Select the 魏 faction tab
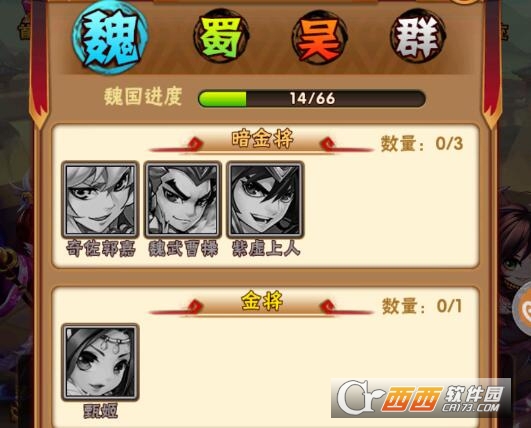Image resolution: width=531 pixels, height=428 pixels. click(x=110, y=38)
